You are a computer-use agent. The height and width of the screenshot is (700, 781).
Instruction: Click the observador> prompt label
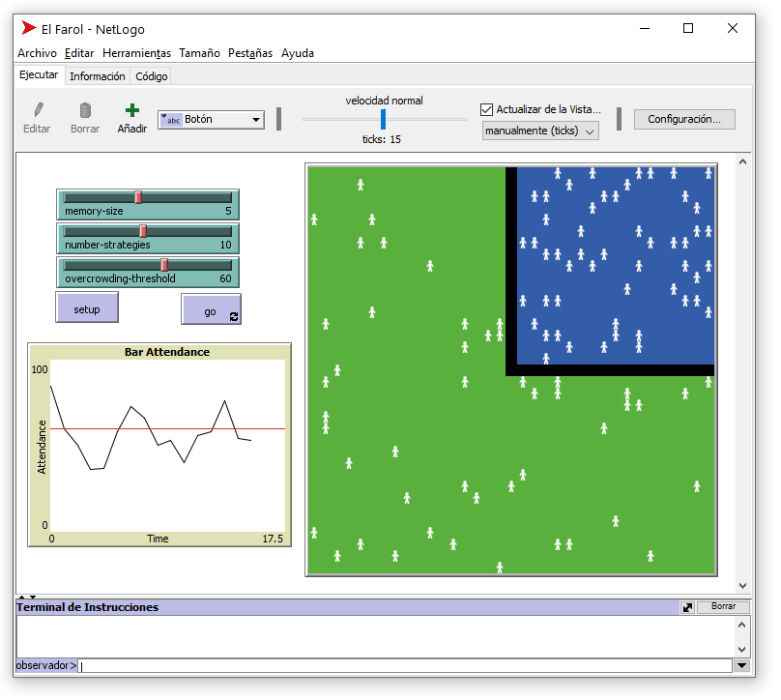coord(46,665)
